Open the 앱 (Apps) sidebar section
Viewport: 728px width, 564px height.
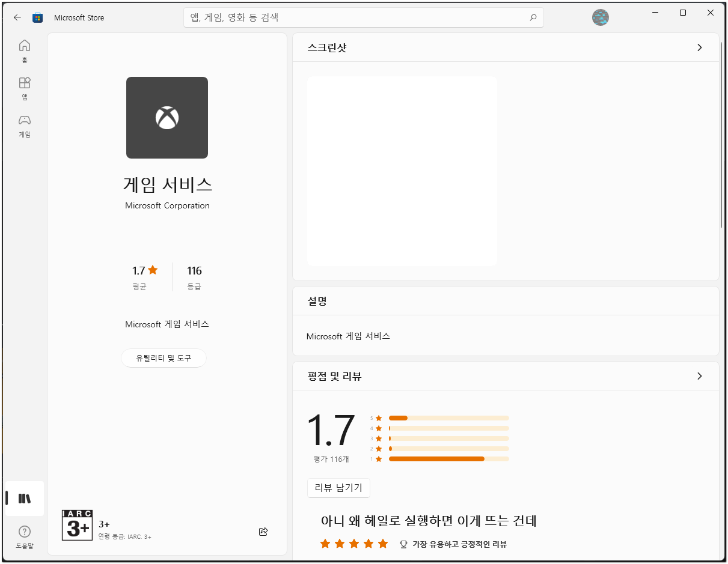25,89
